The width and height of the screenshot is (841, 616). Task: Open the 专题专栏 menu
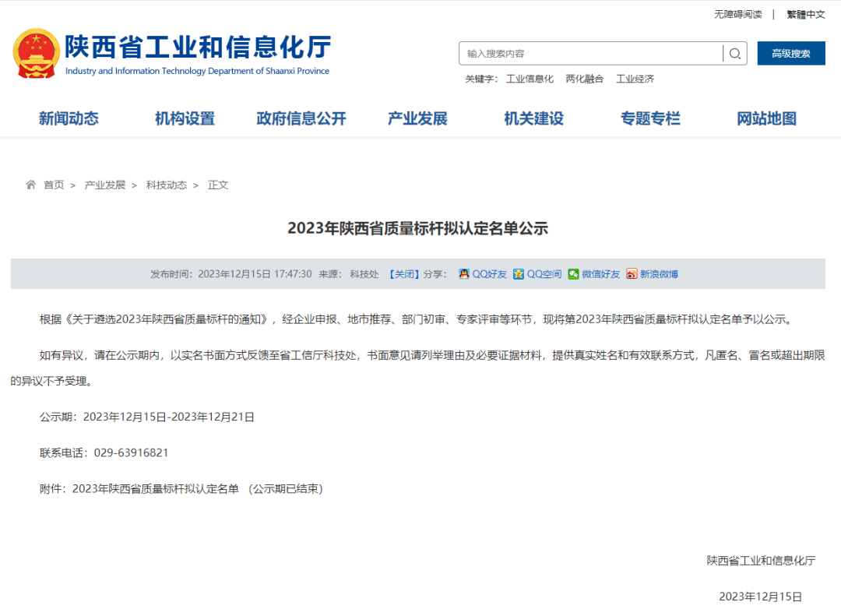[x=650, y=119]
